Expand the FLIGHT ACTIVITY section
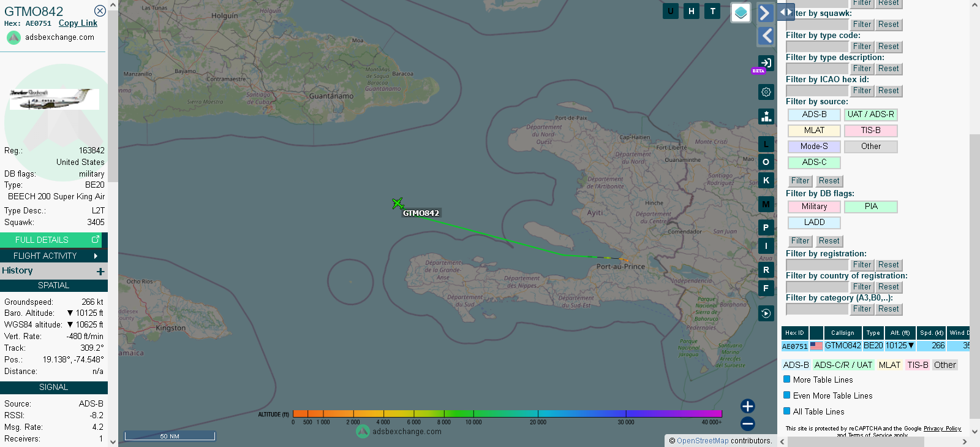Screen dimensions: 980x447 (54, 256)
